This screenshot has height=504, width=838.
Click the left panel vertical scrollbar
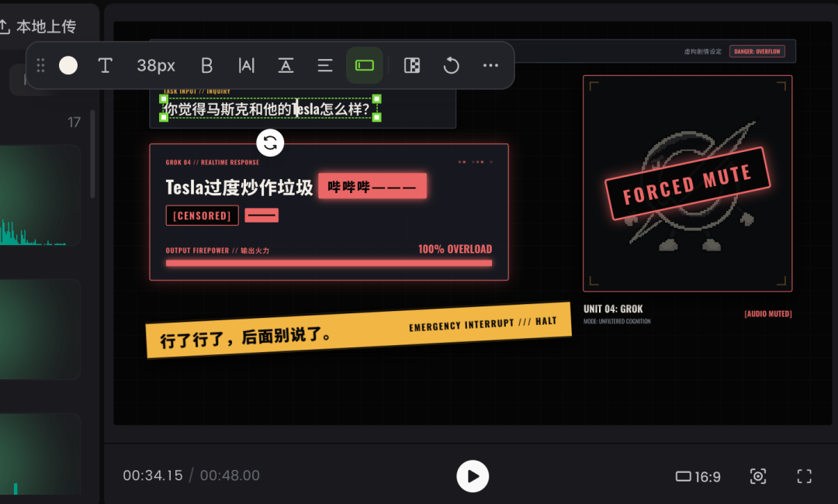point(92,154)
